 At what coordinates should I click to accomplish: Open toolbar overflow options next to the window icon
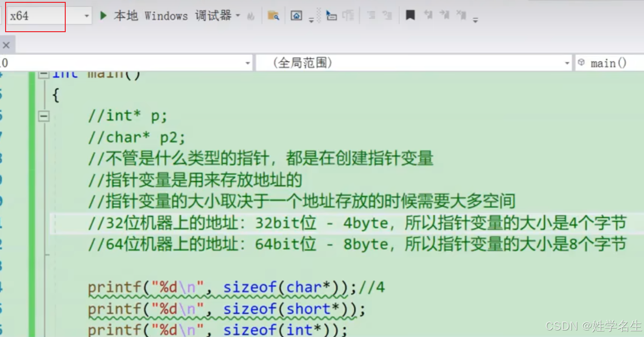(311, 20)
